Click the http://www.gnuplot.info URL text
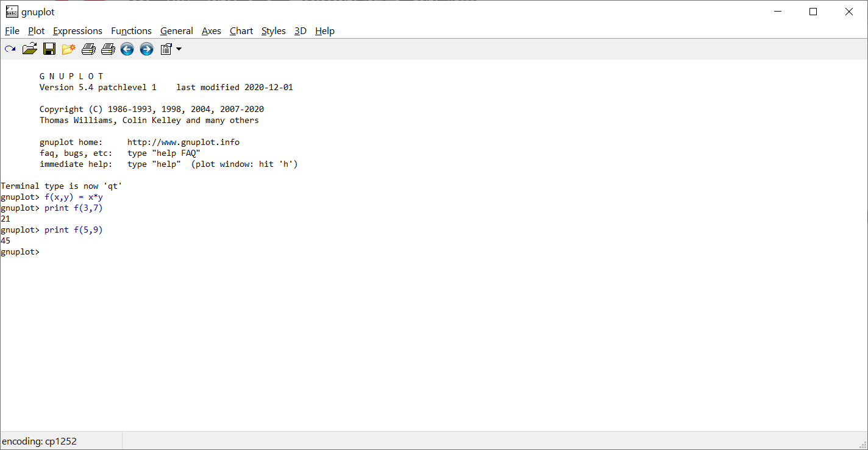The height and width of the screenshot is (450, 868). point(183,142)
